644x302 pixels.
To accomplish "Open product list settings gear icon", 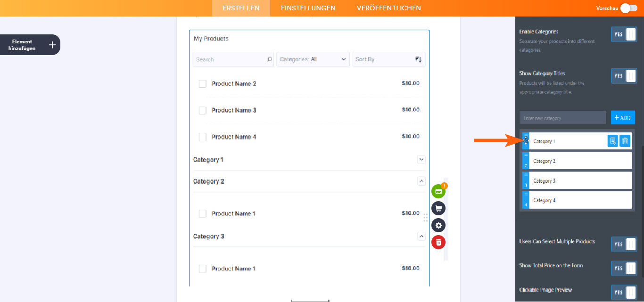I will tap(438, 225).
